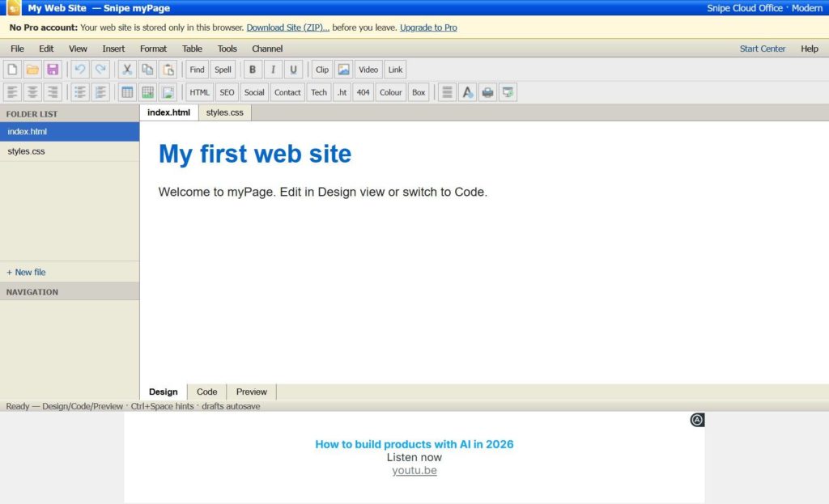The width and height of the screenshot is (829, 504).
Task: Click the Social button
Action: (x=254, y=92)
